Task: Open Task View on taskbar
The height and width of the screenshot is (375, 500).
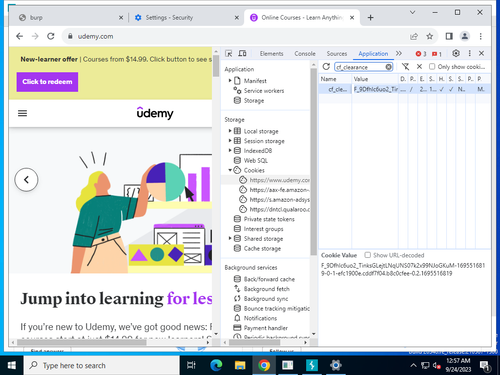Action: click(x=191, y=365)
